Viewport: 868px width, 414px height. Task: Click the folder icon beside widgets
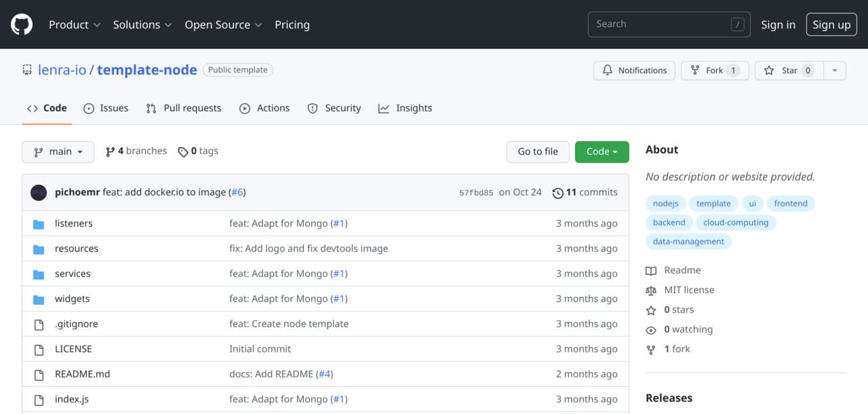(x=39, y=299)
